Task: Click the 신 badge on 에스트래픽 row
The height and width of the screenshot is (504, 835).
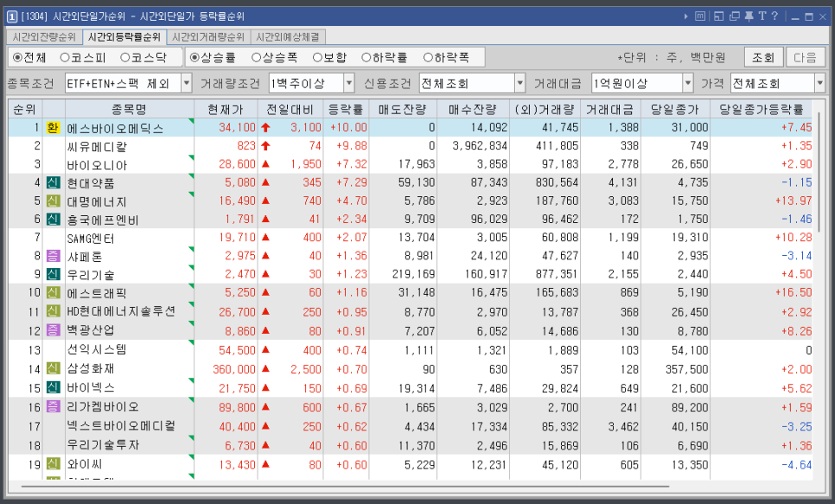Action: [x=53, y=293]
